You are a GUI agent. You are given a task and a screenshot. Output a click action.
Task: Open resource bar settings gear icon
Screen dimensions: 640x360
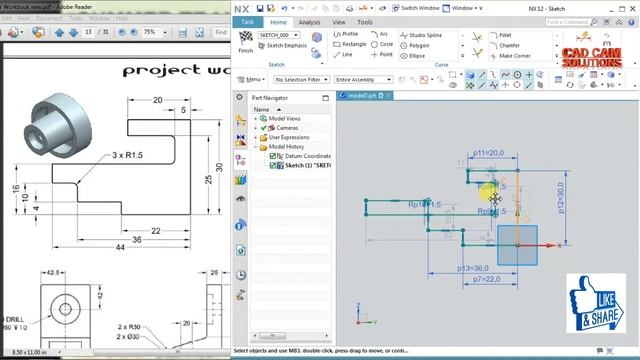pyautogui.click(x=240, y=97)
